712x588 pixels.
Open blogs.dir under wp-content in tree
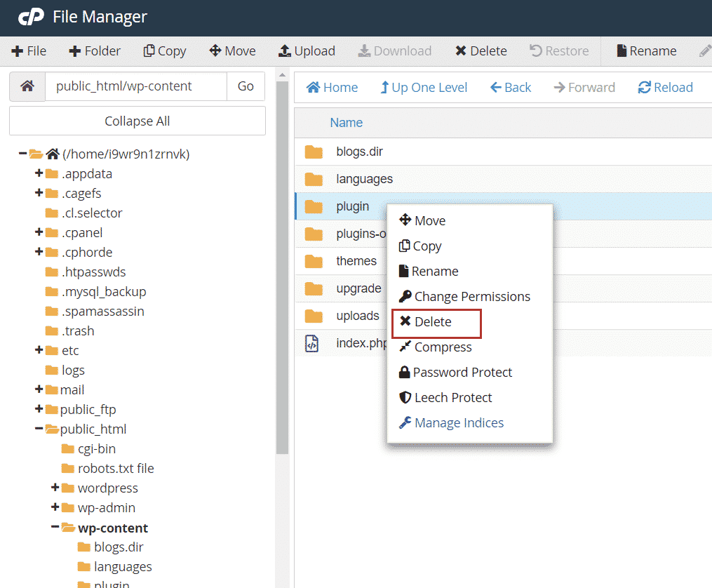111,547
